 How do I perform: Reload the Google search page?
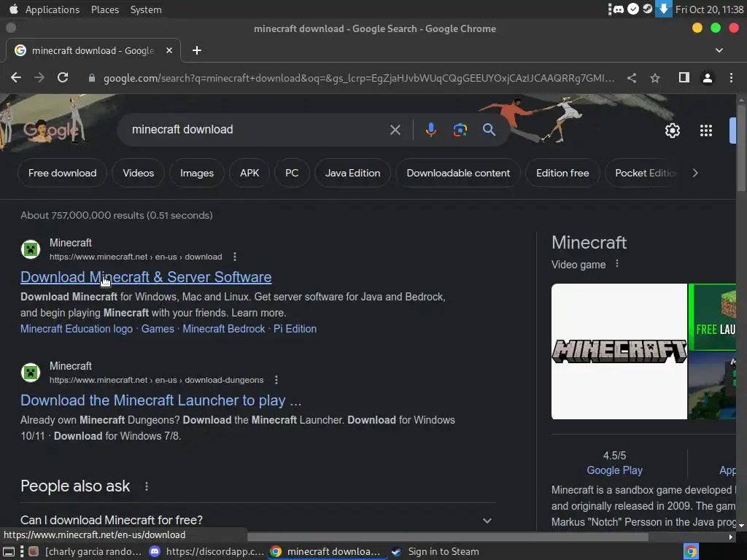pos(63,77)
